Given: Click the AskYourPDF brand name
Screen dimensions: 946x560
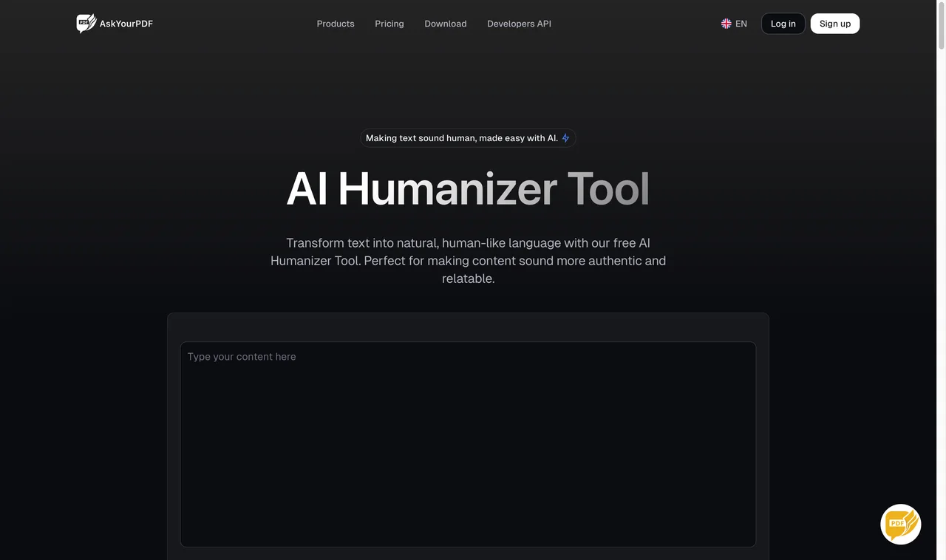Looking at the screenshot, I should coord(126,24).
